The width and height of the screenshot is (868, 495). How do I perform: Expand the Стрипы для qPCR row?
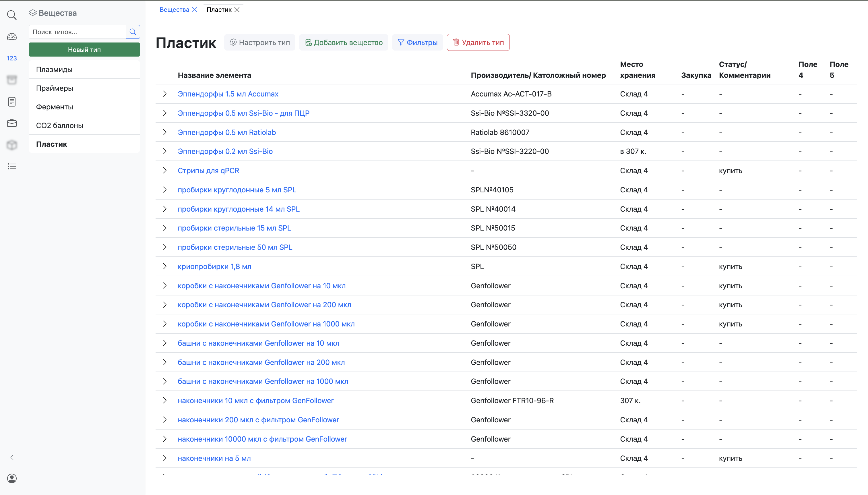click(165, 170)
